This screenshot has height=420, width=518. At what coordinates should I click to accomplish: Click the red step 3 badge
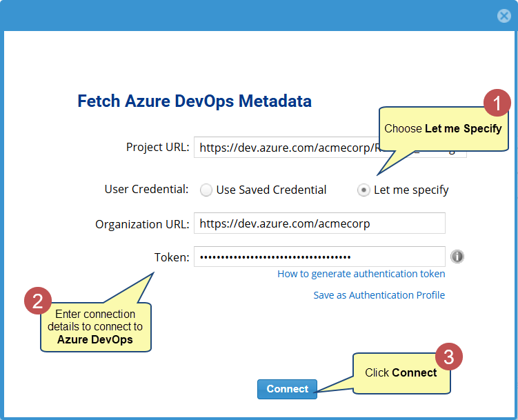click(448, 357)
